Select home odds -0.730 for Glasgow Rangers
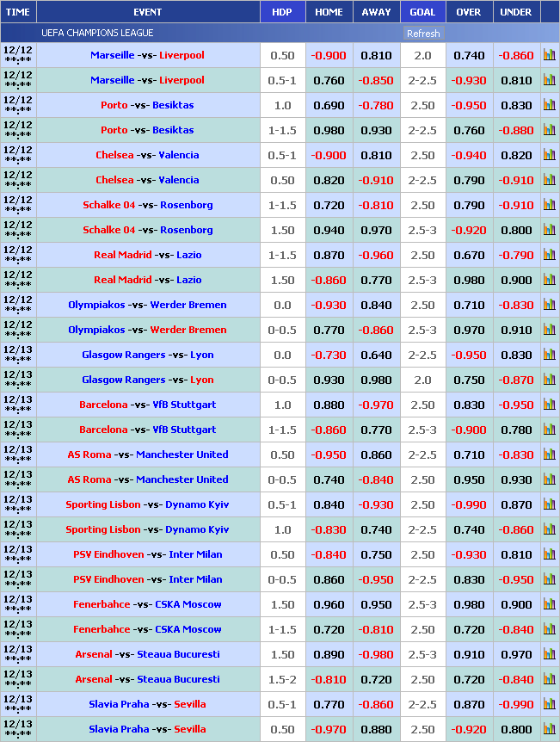 329,355
